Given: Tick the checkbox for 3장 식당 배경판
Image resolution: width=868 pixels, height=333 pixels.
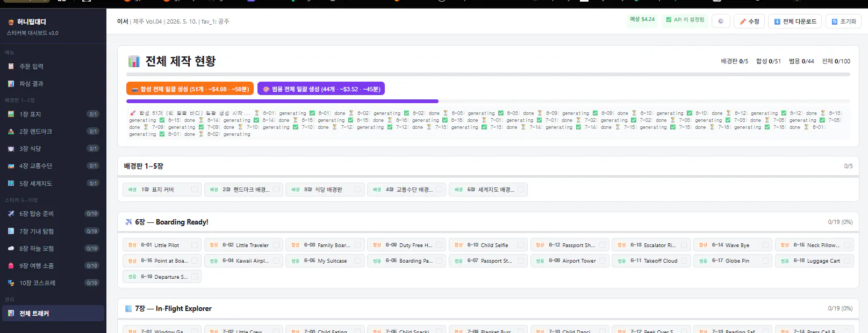Looking at the screenshot, I should pyautogui.click(x=357, y=190).
